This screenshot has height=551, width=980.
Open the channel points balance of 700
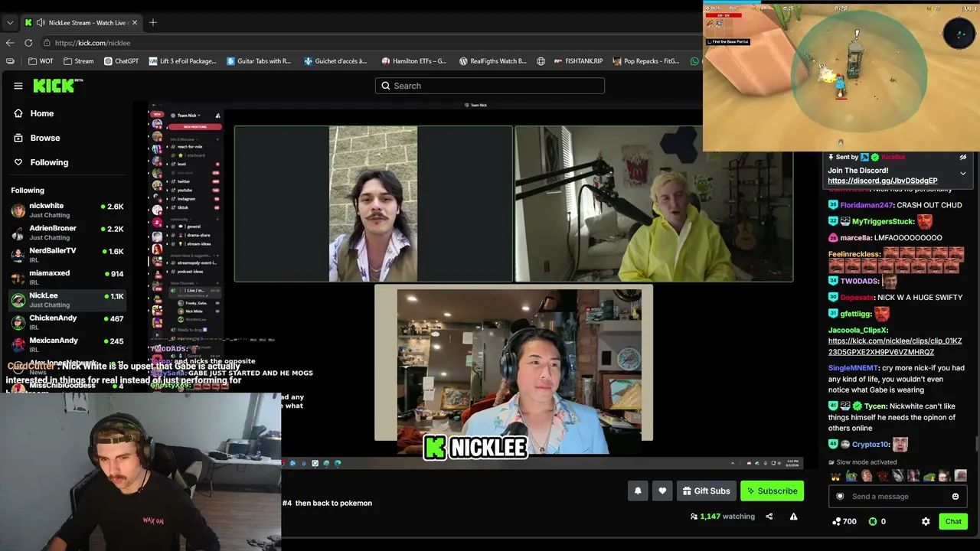(x=844, y=521)
